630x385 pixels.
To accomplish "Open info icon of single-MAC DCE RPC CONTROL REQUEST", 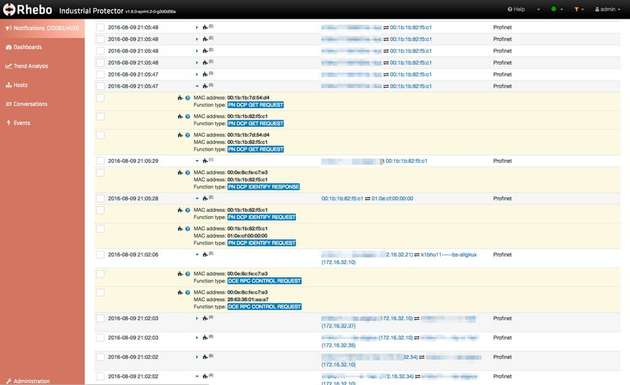I will tap(187, 274).
